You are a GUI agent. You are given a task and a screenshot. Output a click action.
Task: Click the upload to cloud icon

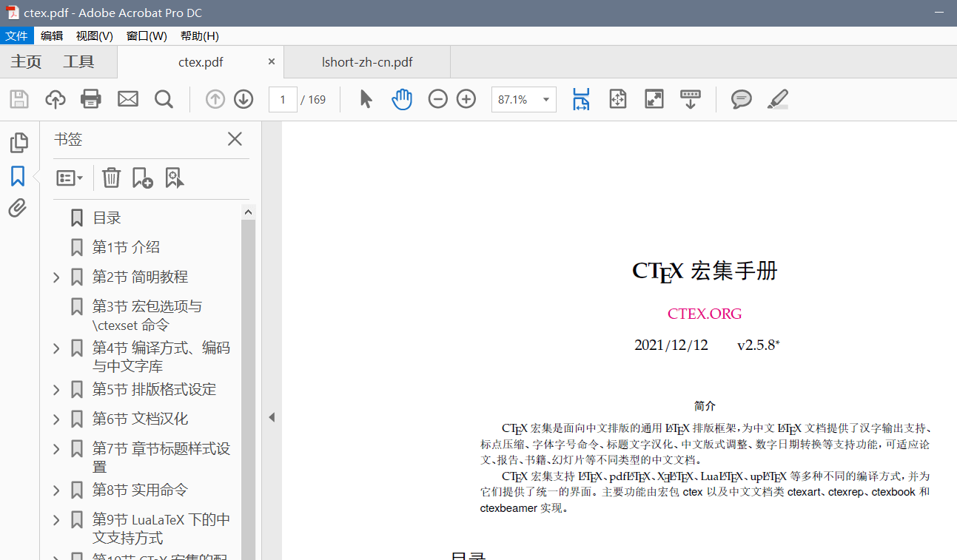click(56, 99)
